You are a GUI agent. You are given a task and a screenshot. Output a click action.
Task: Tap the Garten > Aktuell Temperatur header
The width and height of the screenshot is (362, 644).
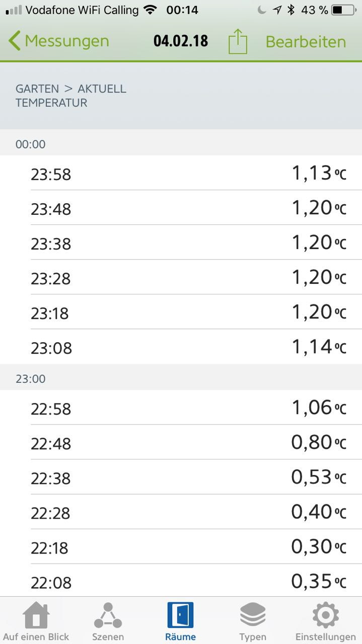click(x=71, y=96)
